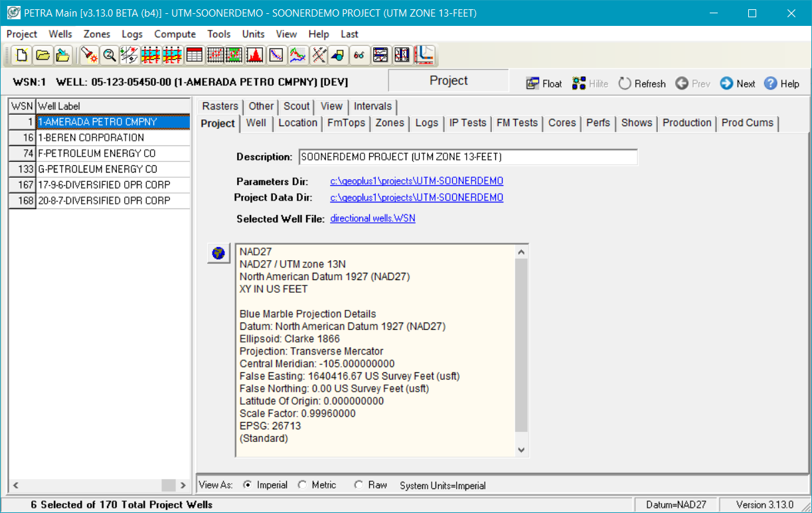Click projection details scrollbar down arrow
Screen dimensions: 812x513
pyautogui.click(x=521, y=450)
